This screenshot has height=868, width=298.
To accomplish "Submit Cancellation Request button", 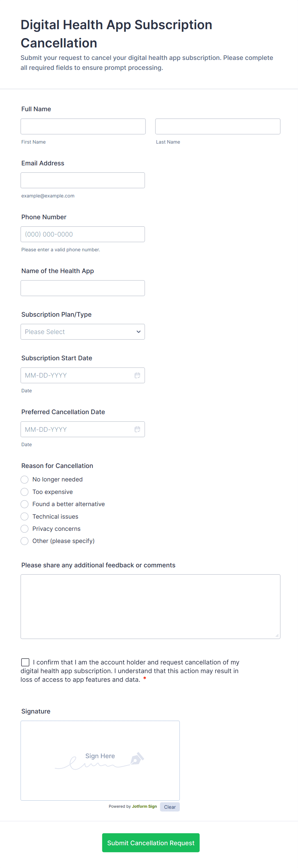I will click(151, 843).
